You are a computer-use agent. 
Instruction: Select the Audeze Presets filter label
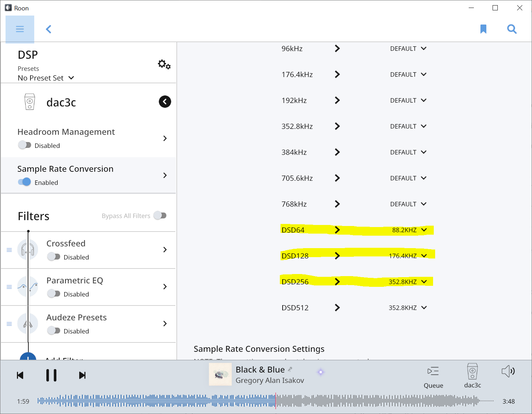76,318
